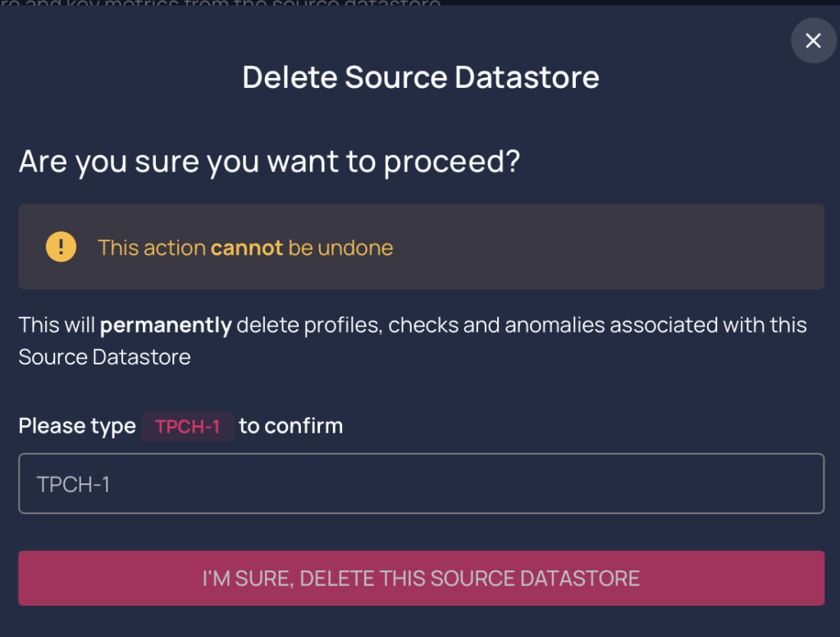Click 'Source Datastore' on description's second line
The height and width of the screenshot is (637, 840).
point(104,357)
